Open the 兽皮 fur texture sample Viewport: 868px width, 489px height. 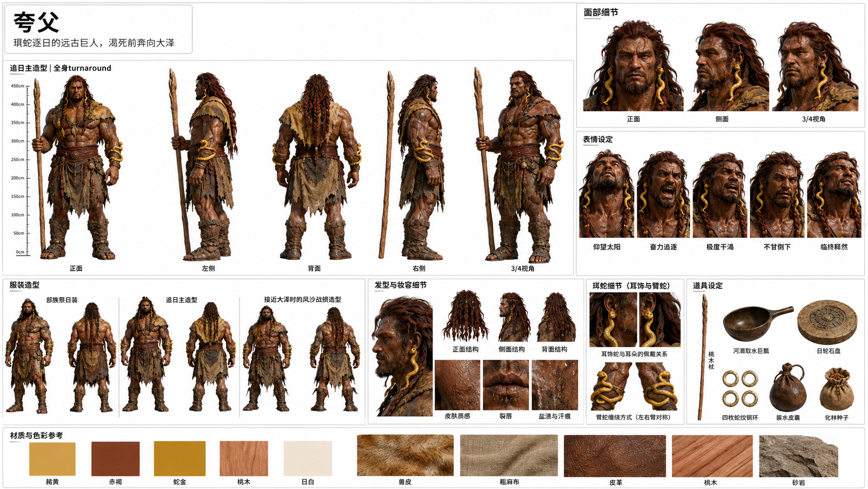coord(405,455)
